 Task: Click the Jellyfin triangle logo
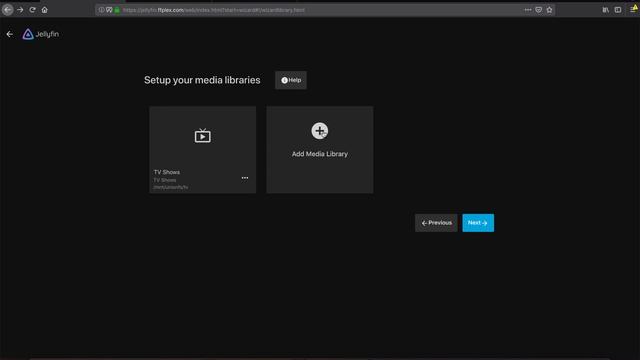(28, 34)
